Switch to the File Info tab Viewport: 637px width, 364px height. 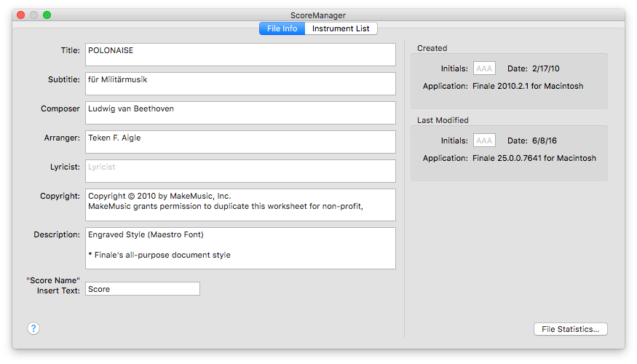(x=282, y=28)
